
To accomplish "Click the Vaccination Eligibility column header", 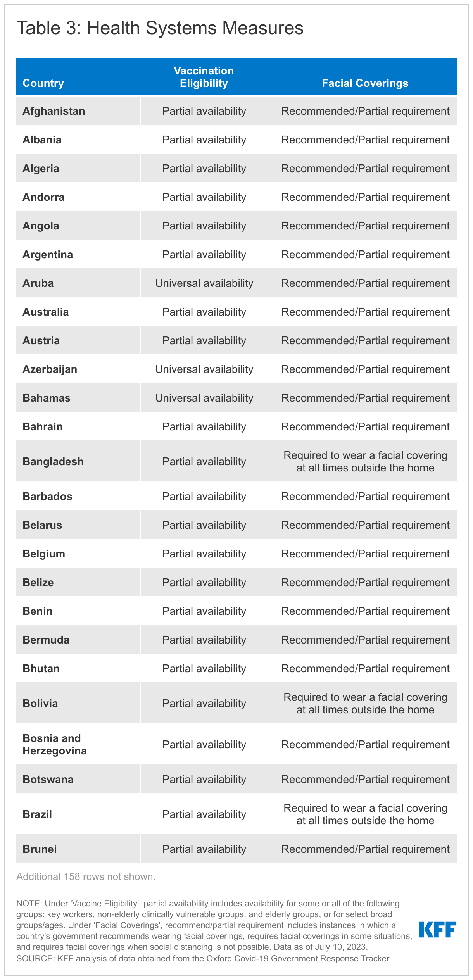I will coord(204,77).
